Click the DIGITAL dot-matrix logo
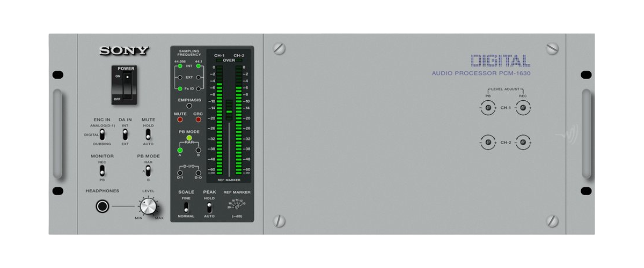The height and width of the screenshot is (268, 644). click(x=500, y=61)
